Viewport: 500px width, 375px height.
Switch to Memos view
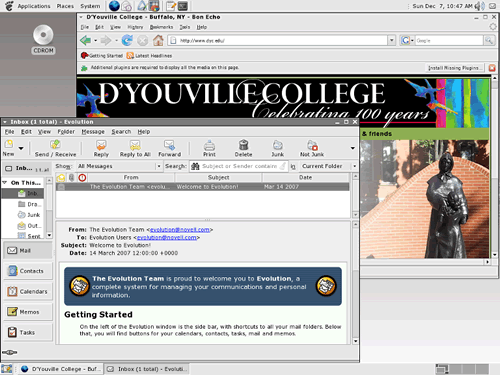[28, 312]
